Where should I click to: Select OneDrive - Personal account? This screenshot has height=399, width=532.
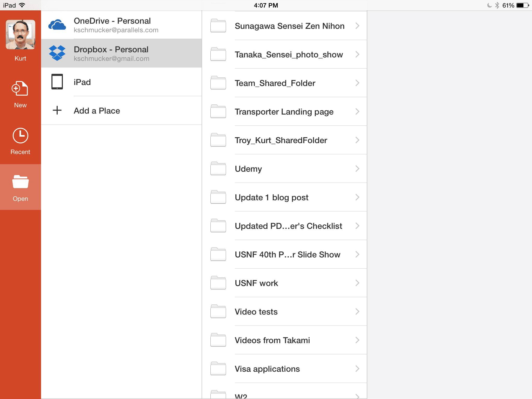pyautogui.click(x=122, y=25)
